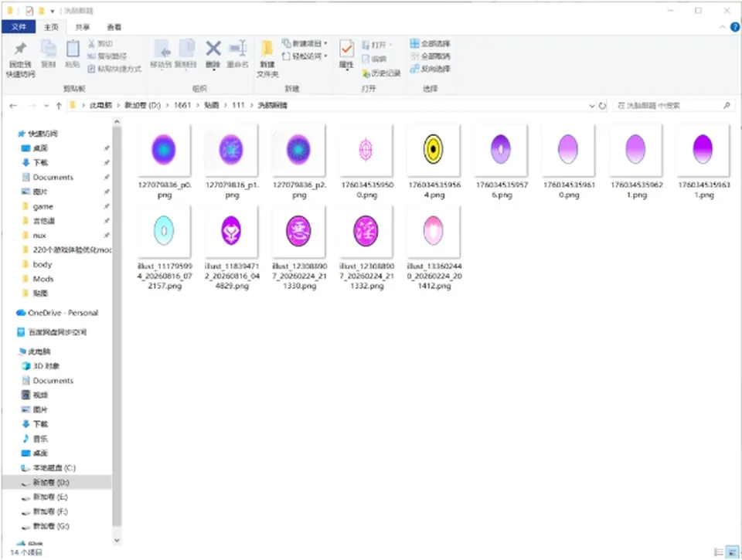Open Properties via the checkmark icon
742x560 pixels.
coord(346,49)
